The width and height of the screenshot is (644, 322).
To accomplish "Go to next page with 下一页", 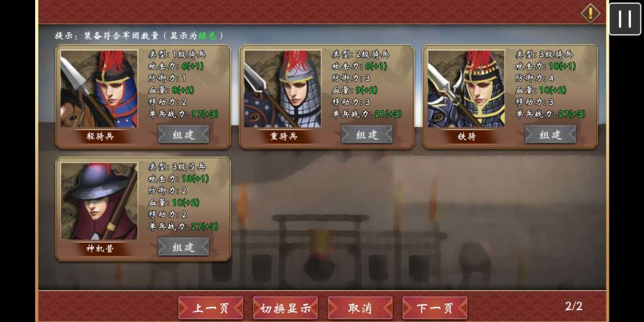I will coord(435,308).
